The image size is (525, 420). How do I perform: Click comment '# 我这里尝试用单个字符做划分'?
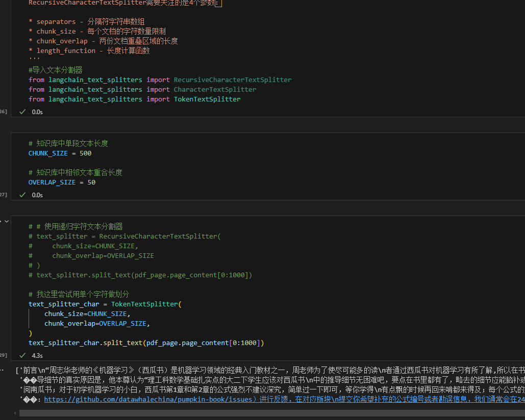coord(79,294)
